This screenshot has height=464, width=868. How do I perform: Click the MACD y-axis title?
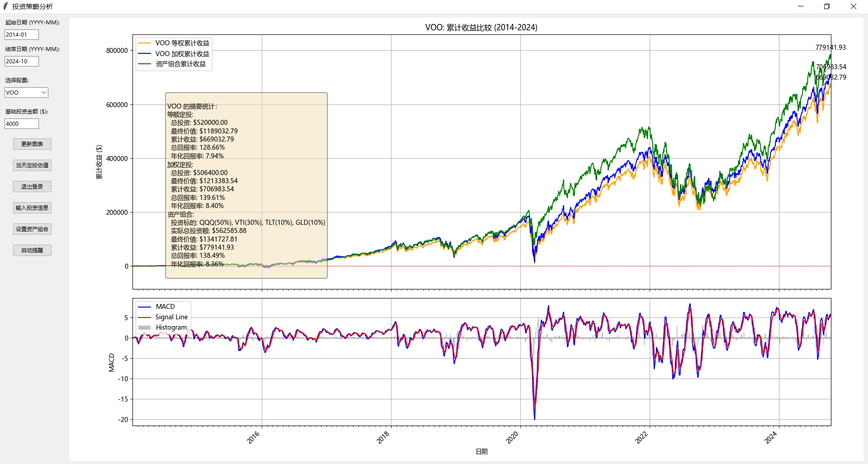pyautogui.click(x=112, y=363)
